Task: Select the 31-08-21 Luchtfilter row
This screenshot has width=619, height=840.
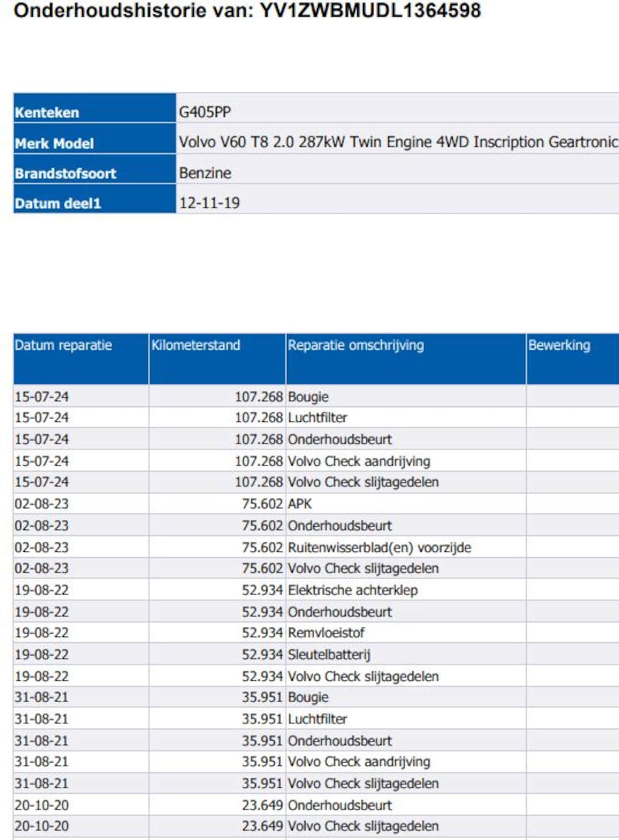Action: pyautogui.click(x=316, y=719)
